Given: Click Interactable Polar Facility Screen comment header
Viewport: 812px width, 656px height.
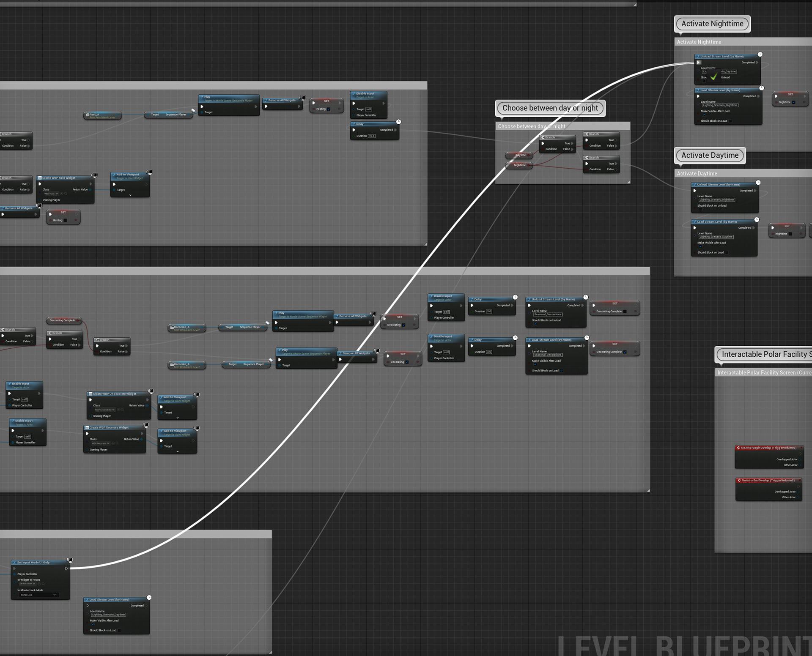Looking at the screenshot, I should 763,372.
